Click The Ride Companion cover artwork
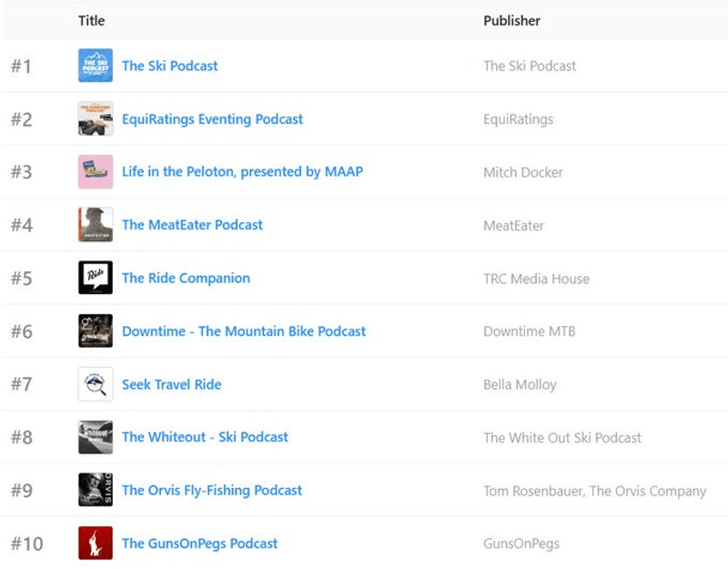Image resolution: width=728 pixels, height=569 pixels. [x=96, y=278]
